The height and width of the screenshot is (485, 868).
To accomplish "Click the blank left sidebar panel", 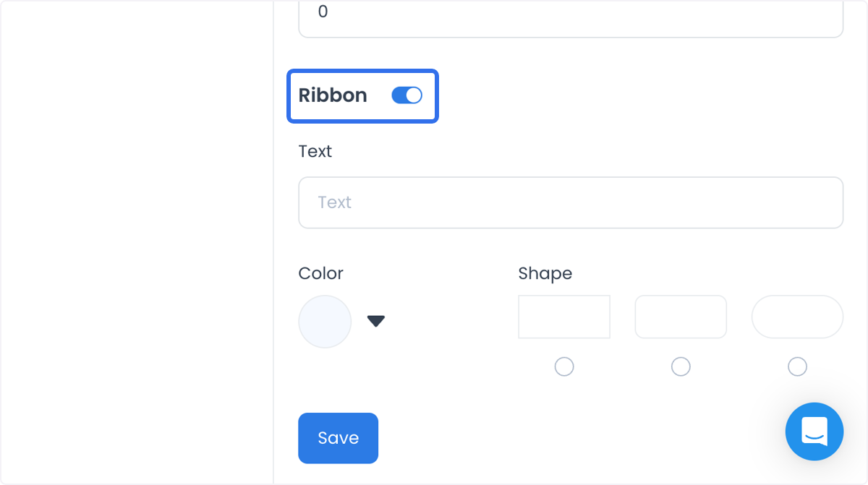I will tap(137, 242).
